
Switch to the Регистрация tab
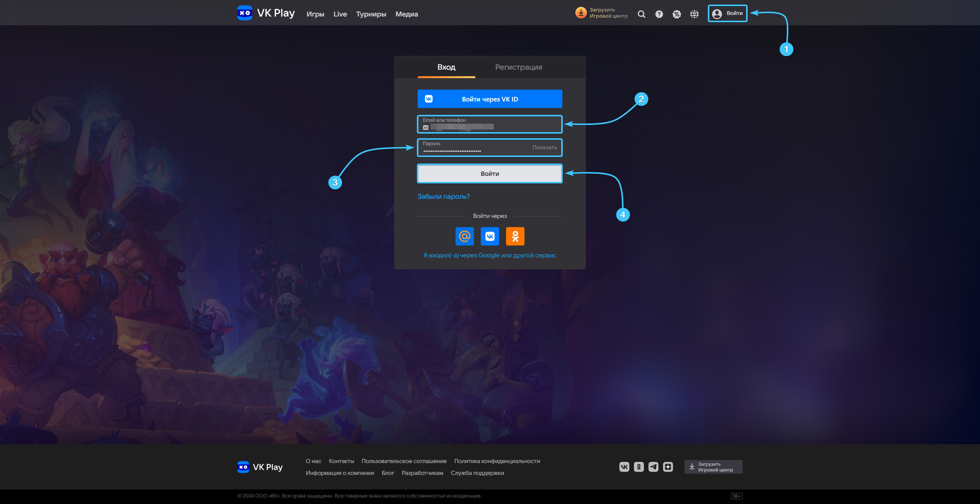pyautogui.click(x=518, y=67)
